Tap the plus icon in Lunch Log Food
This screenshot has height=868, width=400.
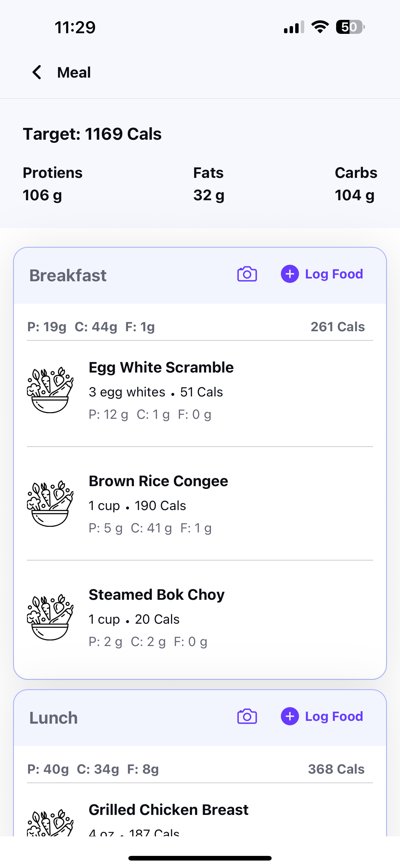290,717
